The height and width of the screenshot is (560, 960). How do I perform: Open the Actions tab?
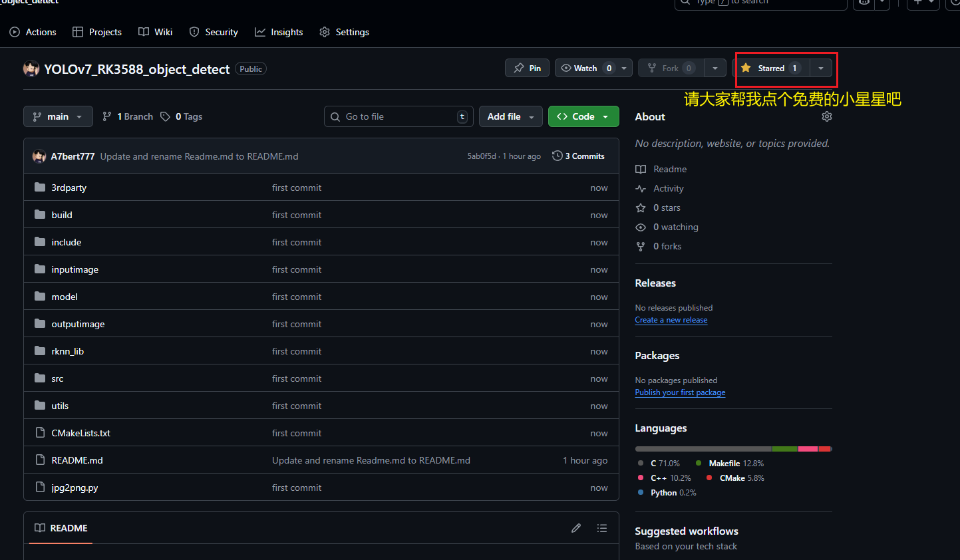[33, 32]
